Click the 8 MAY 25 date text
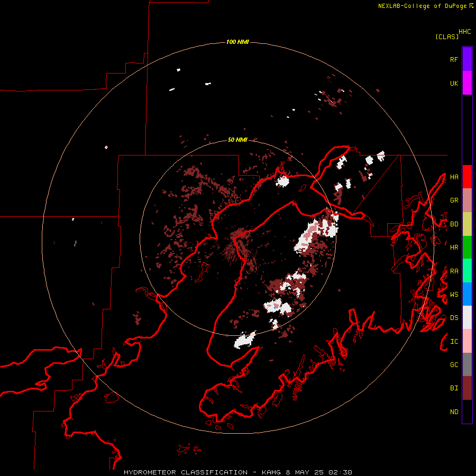This screenshot has width=476, height=476. (305, 472)
